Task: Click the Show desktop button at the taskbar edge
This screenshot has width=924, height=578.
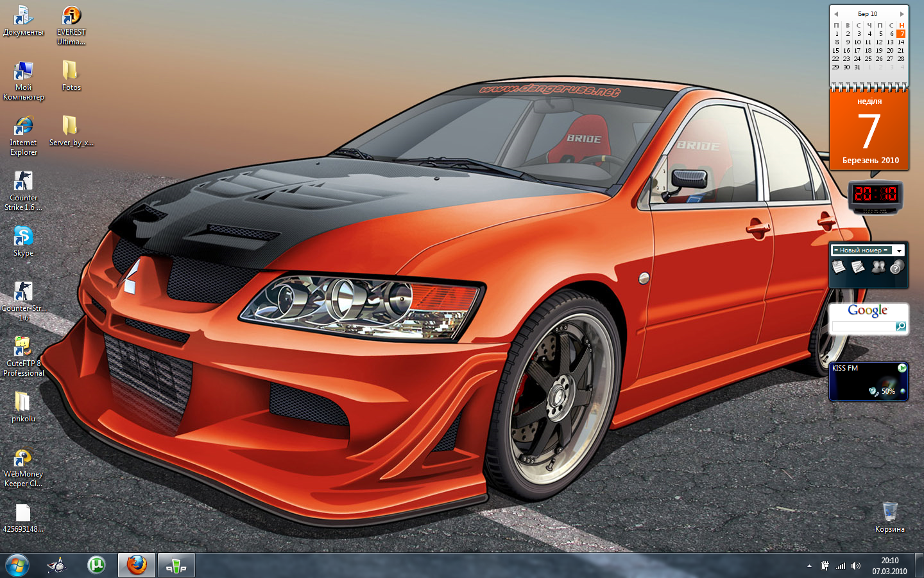Action: [x=919, y=566]
